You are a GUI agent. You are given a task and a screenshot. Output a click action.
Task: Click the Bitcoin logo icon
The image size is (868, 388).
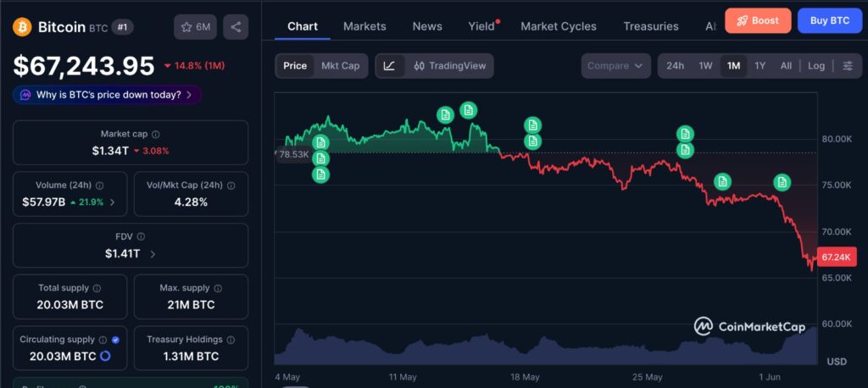tap(23, 26)
